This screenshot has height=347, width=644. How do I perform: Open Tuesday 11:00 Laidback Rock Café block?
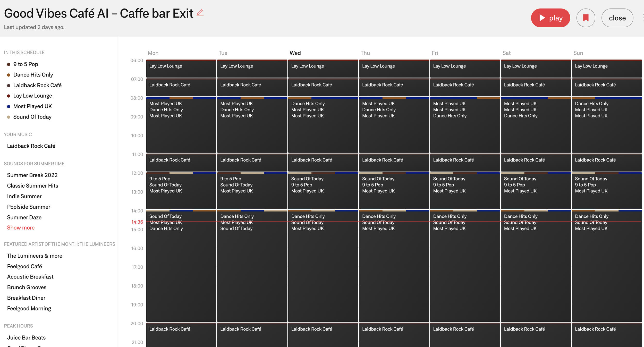(x=252, y=163)
